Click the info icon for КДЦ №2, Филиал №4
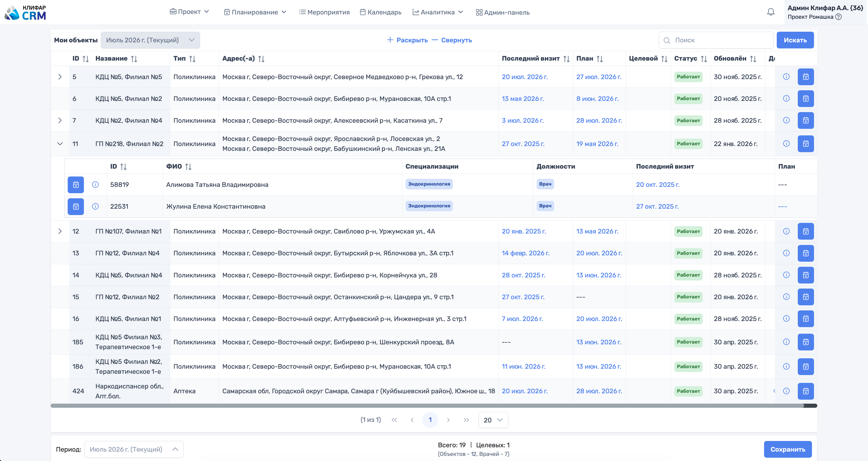This screenshot has width=868, height=461. 786,120
